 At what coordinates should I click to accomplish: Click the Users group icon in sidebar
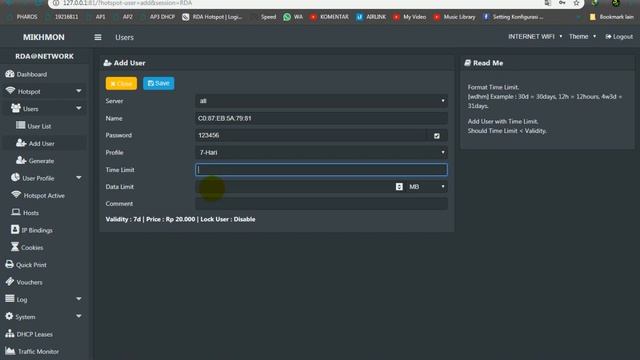(16, 108)
